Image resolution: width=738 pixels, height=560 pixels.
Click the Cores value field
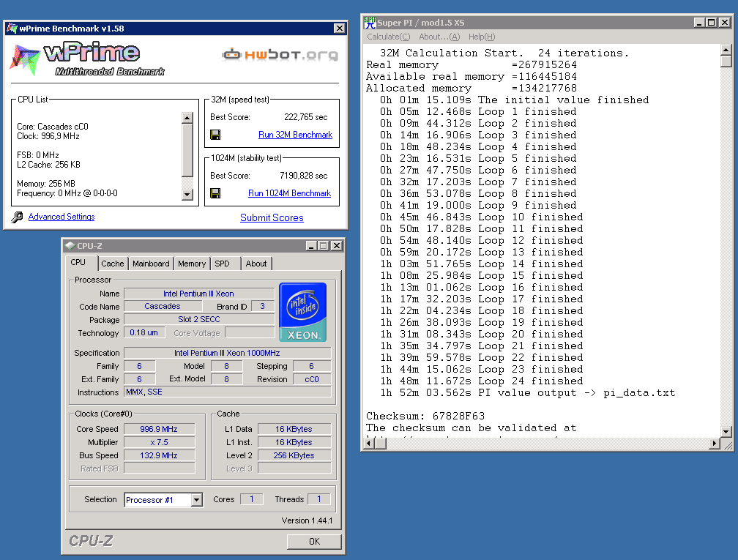(x=251, y=499)
